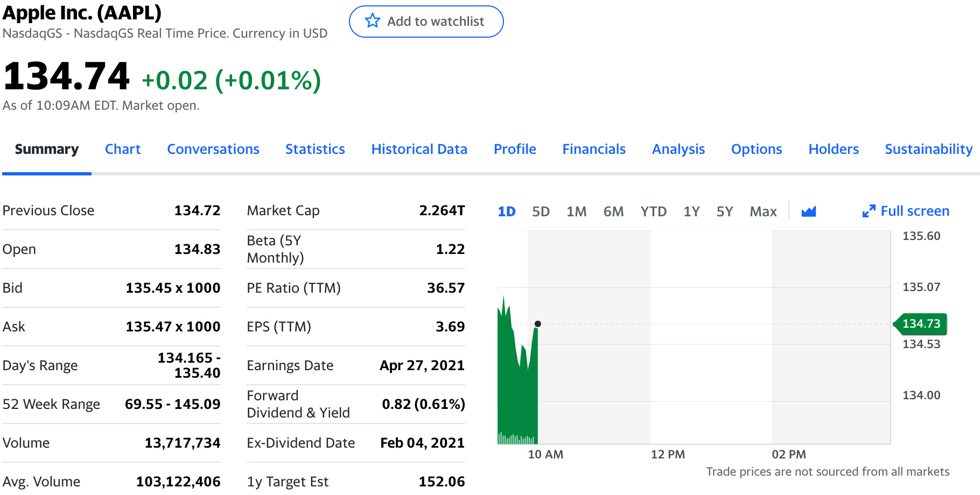Screen dimensions: 980x495
Task: Click the star icon in Add to watchlist
Action: tap(372, 21)
